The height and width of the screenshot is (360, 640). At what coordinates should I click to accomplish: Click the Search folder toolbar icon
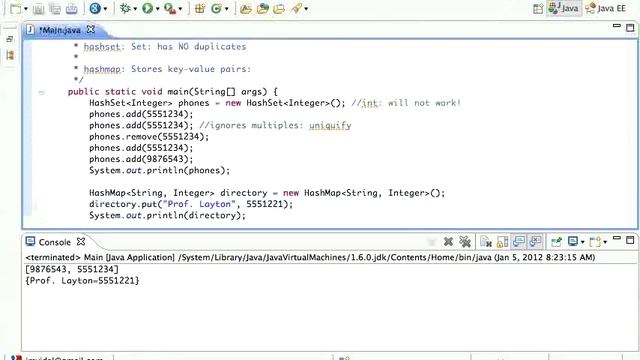coord(279,9)
